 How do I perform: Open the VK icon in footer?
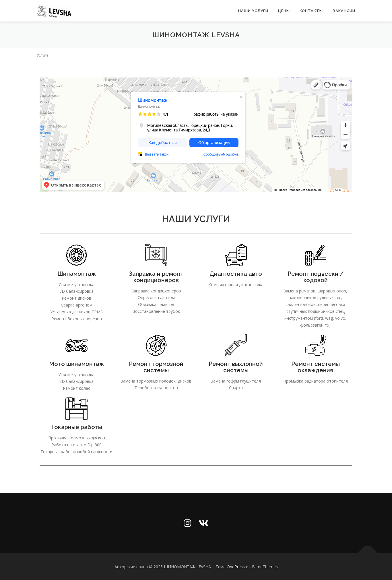tap(203, 523)
